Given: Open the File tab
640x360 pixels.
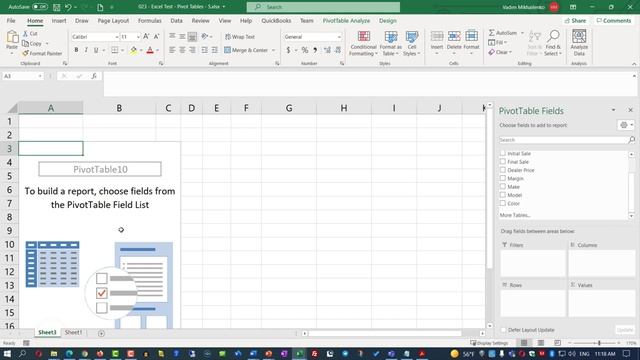Looking at the screenshot, I should (x=11, y=20).
